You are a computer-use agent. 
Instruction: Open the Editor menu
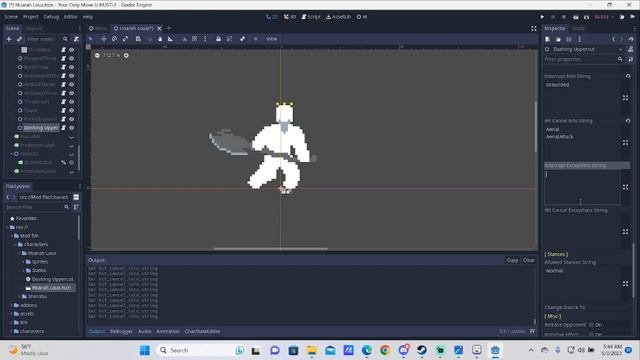click(x=70, y=17)
